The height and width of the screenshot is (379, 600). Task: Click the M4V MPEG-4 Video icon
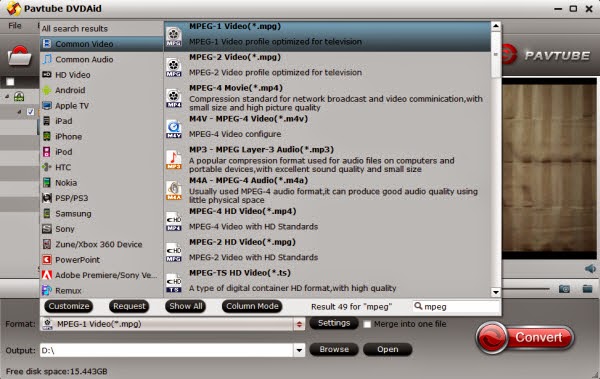[x=174, y=129]
